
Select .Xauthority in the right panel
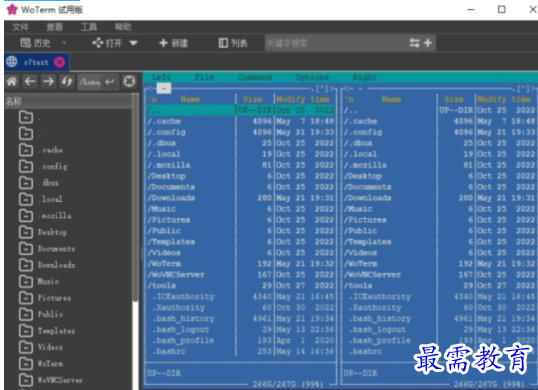(440, 308)
